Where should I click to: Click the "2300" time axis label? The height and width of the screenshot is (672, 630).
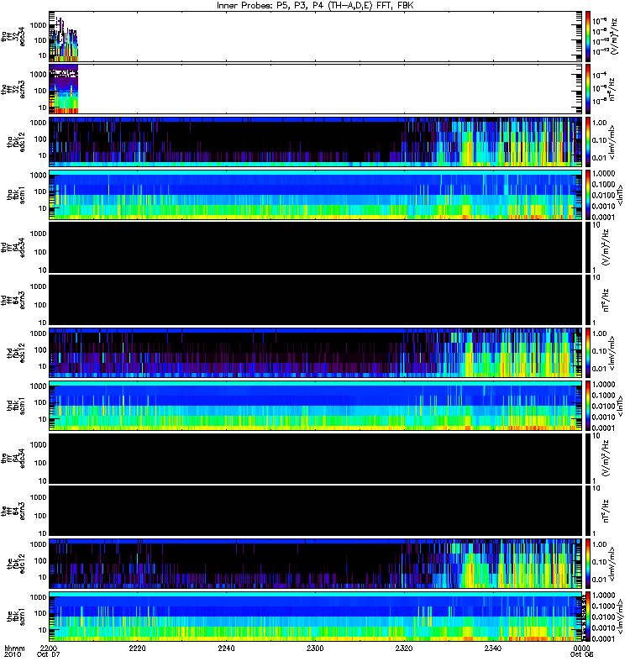click(315, 648)
